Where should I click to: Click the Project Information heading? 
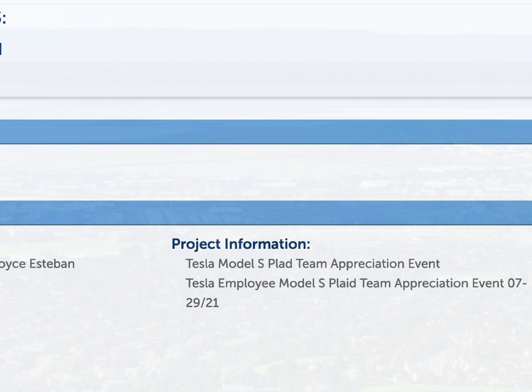[x=241, y=244]
